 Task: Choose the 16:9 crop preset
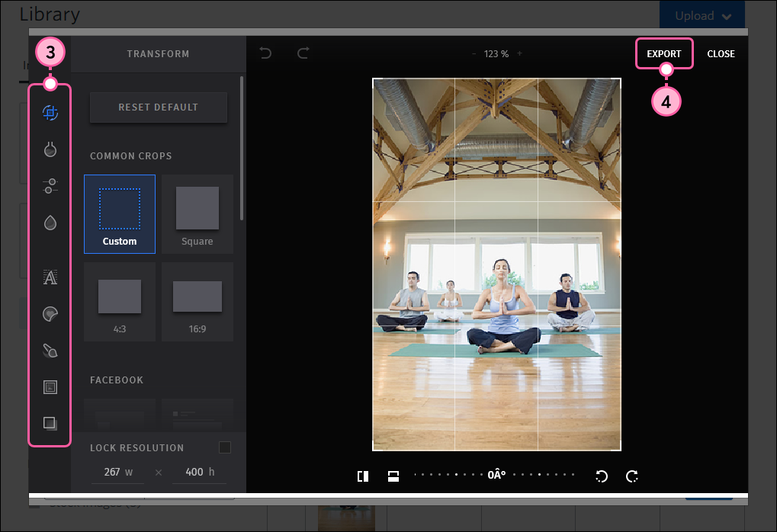(197, 301)
